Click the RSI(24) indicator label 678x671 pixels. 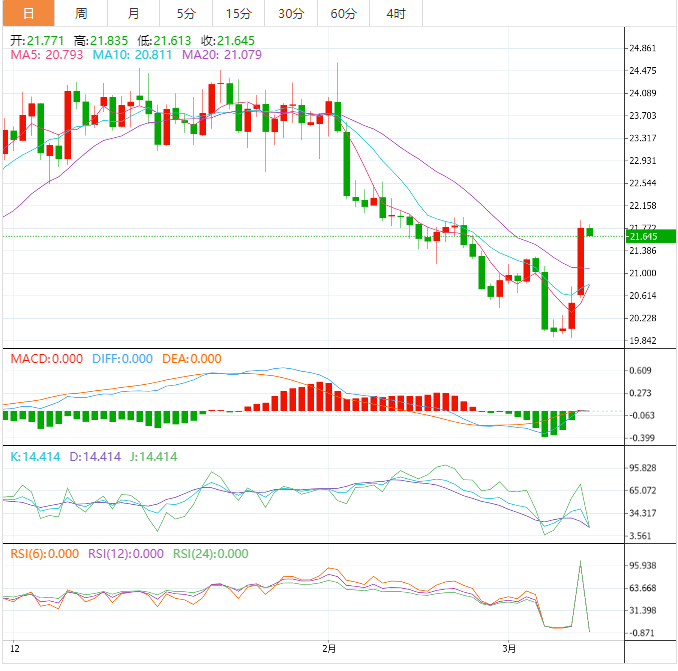click(x=210, y=553)
